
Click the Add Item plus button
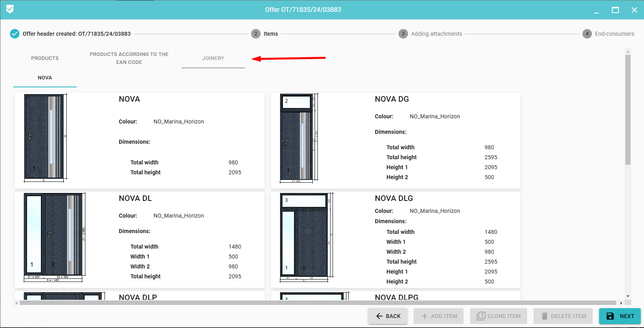click(439, 316)
